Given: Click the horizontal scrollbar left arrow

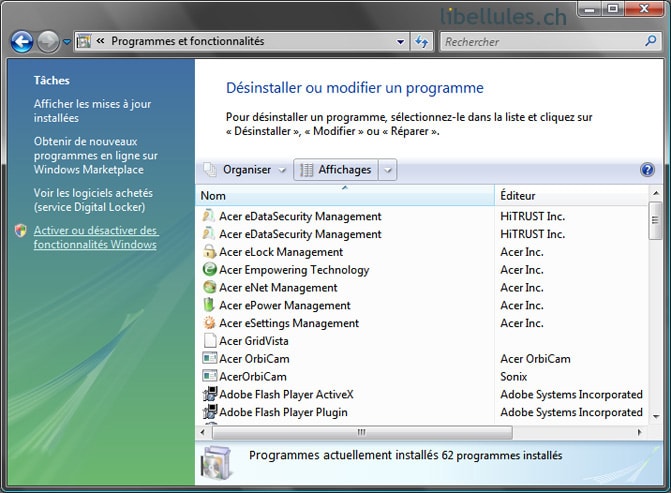Looking at the screenshot, I should tap(203, 432).
